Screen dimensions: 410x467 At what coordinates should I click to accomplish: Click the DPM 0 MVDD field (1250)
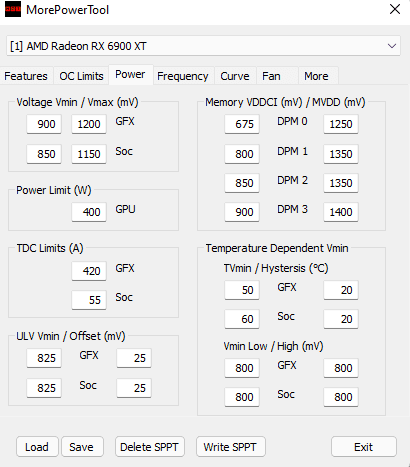point(341,124)
